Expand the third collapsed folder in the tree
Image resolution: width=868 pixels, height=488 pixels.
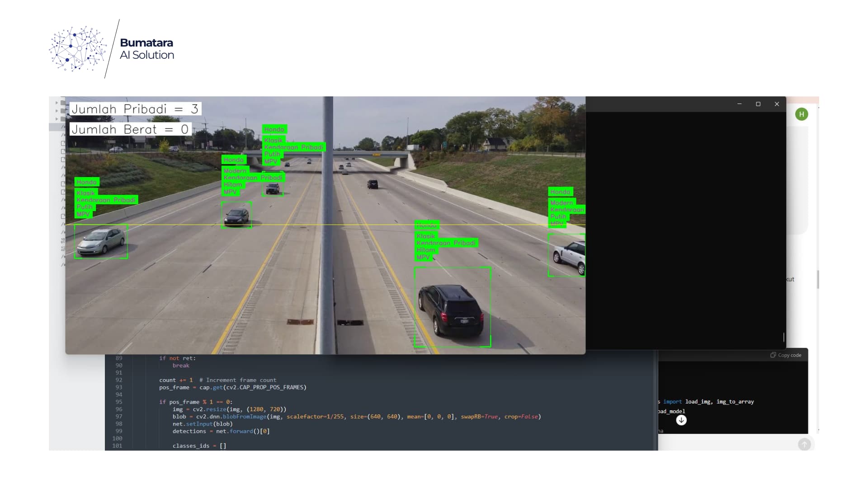57,119
